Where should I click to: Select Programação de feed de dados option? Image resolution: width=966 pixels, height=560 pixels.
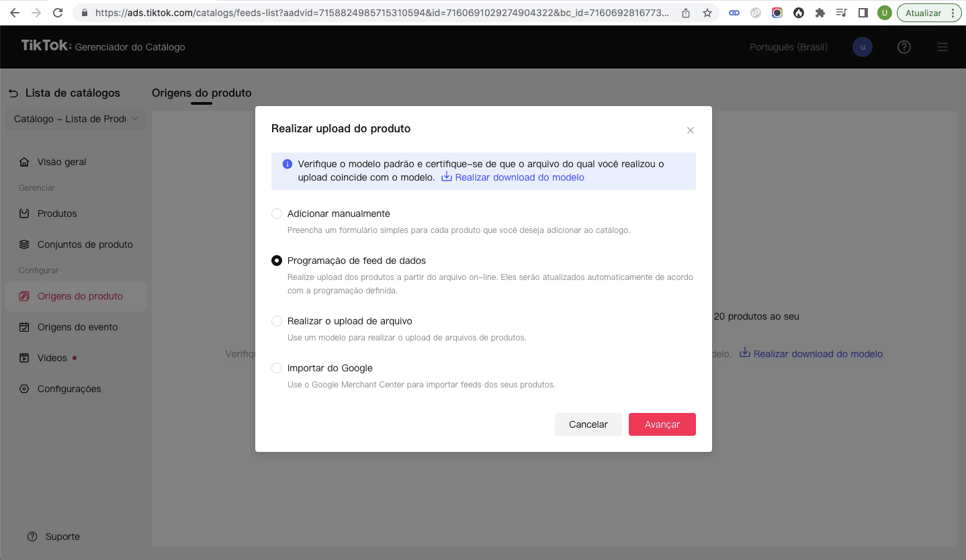click(x=277, y=261)
